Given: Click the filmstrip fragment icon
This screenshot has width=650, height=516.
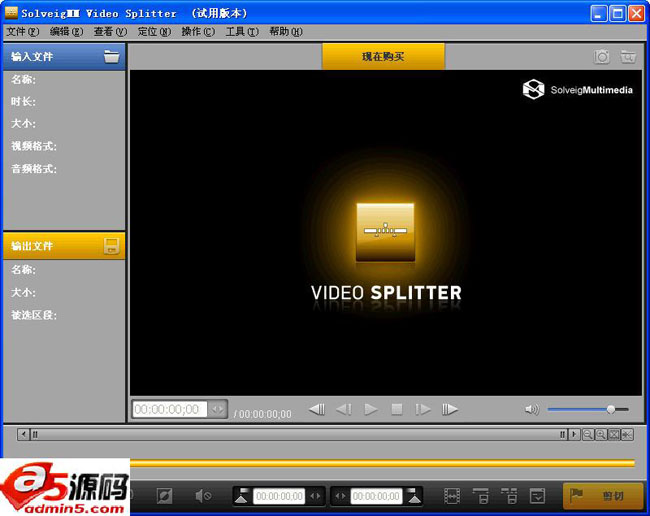Looking at the screenshot, I should tap(452, 496).
